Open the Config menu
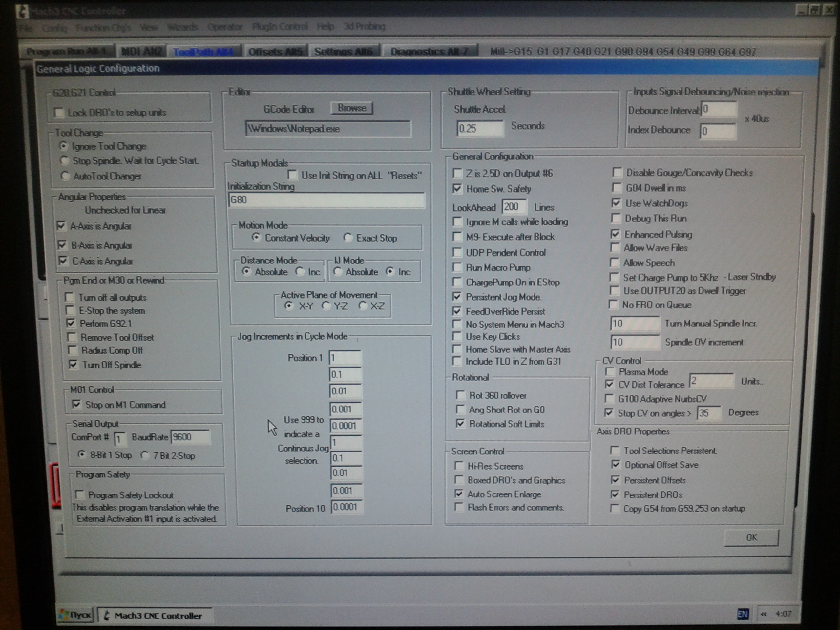The image size is (840, 630). [55, 28]
